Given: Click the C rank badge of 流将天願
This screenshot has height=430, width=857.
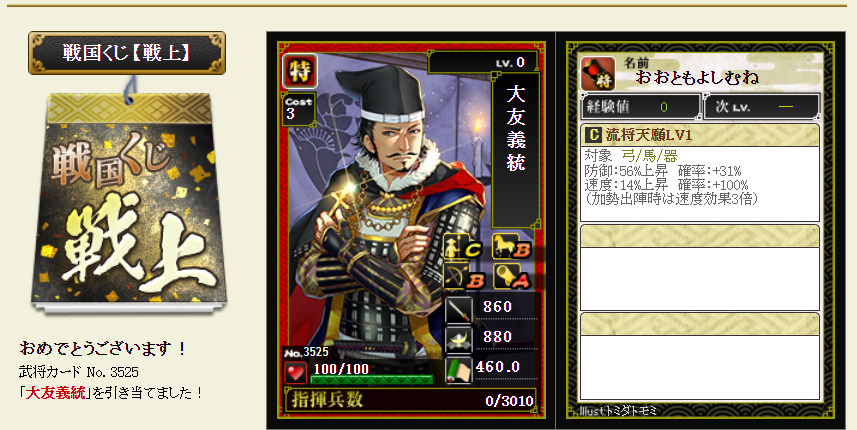Looking at the screenshot, I should coord(592,134).
